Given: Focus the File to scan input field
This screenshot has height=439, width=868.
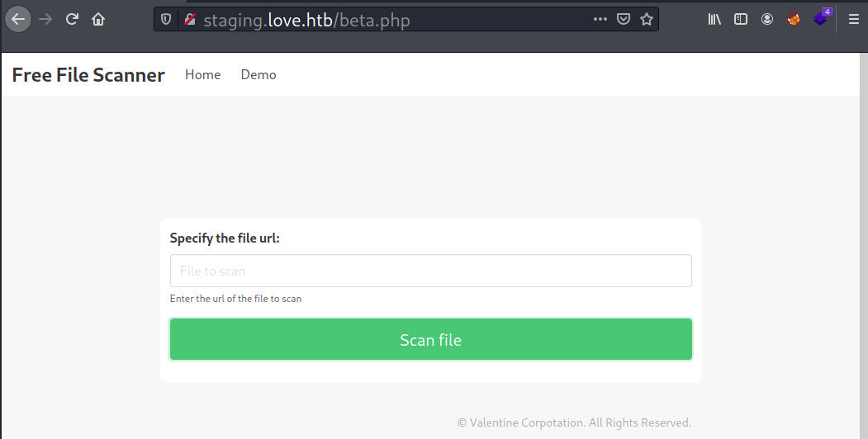Looking at the screenshot, I should pos(430,271).
